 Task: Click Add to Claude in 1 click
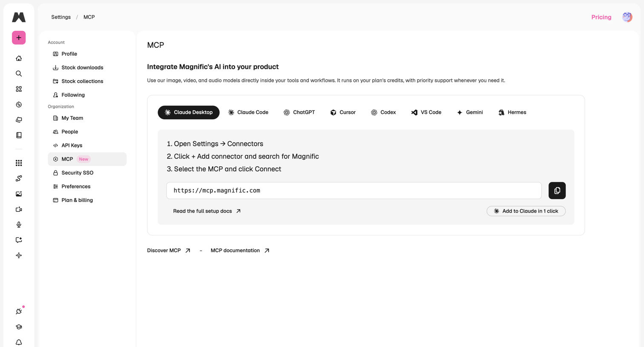pos(526,211)
